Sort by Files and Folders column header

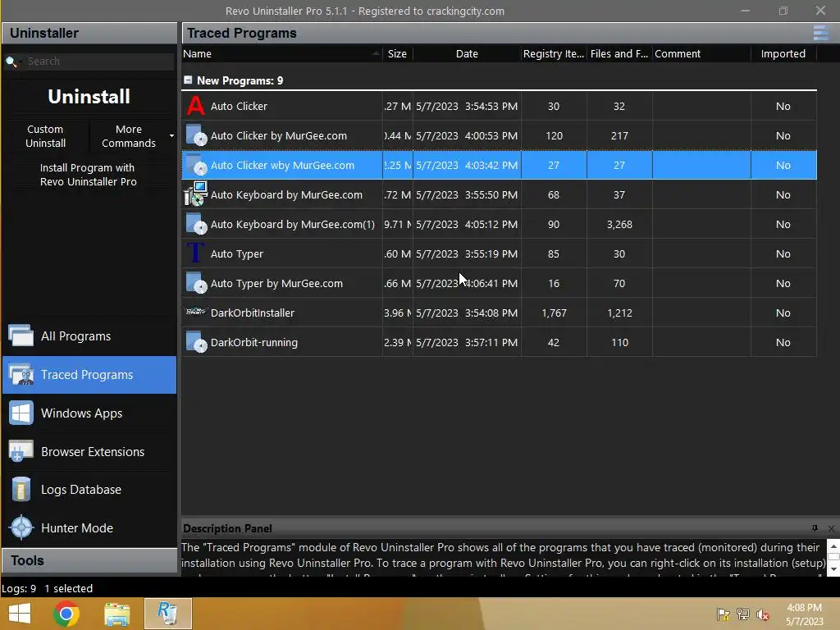point(619,53)
